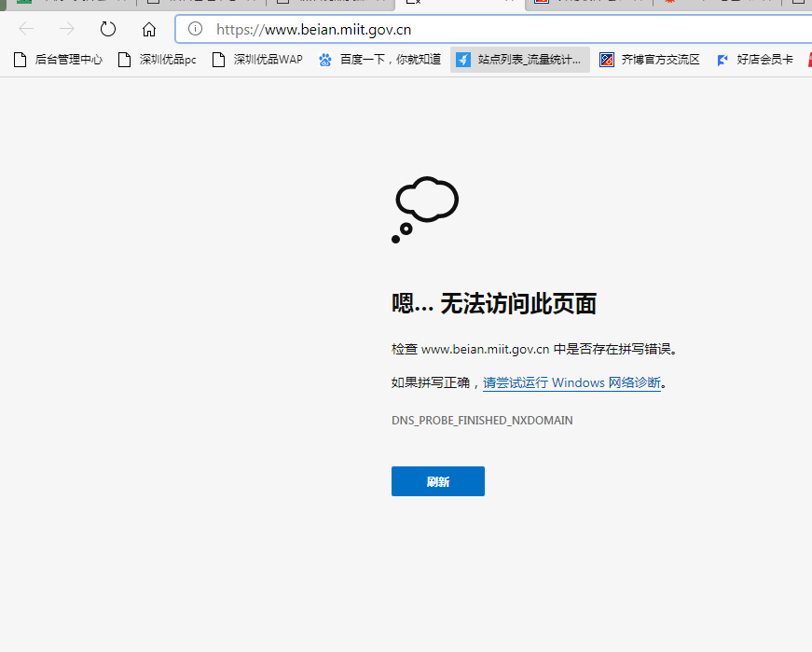Open the 深圳优品pc bookmark
Viewport: 812px width, 652px height.
(157, 60)
